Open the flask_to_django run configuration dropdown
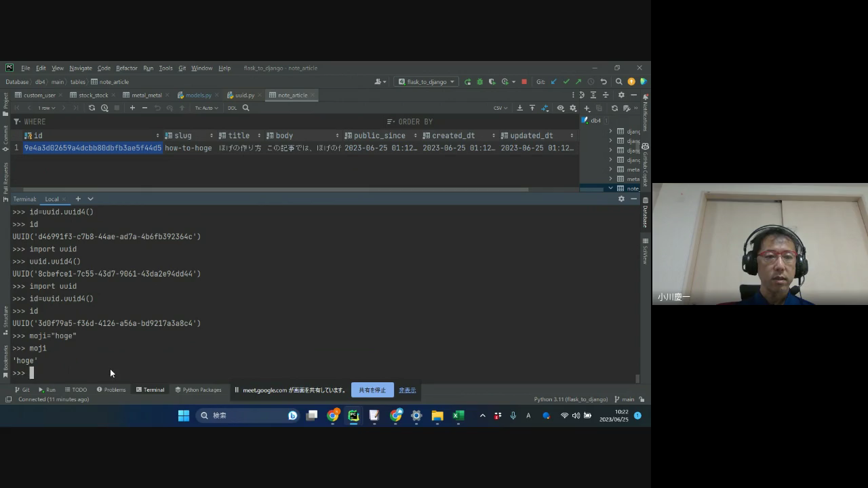This screenshot has width=868, height=488. pos(427,82)
